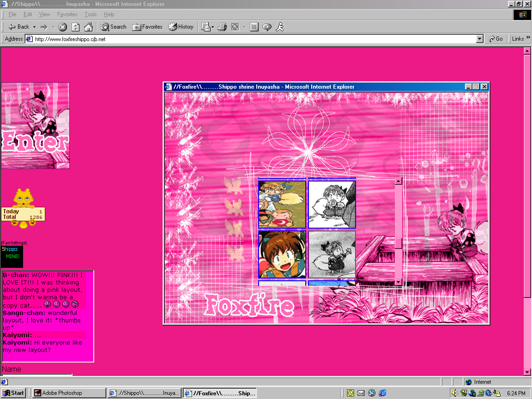The width and height of the screenshot is (532, 399).
Task: Open the Favorites pane from the toolbar
Action: pos(147,27)
